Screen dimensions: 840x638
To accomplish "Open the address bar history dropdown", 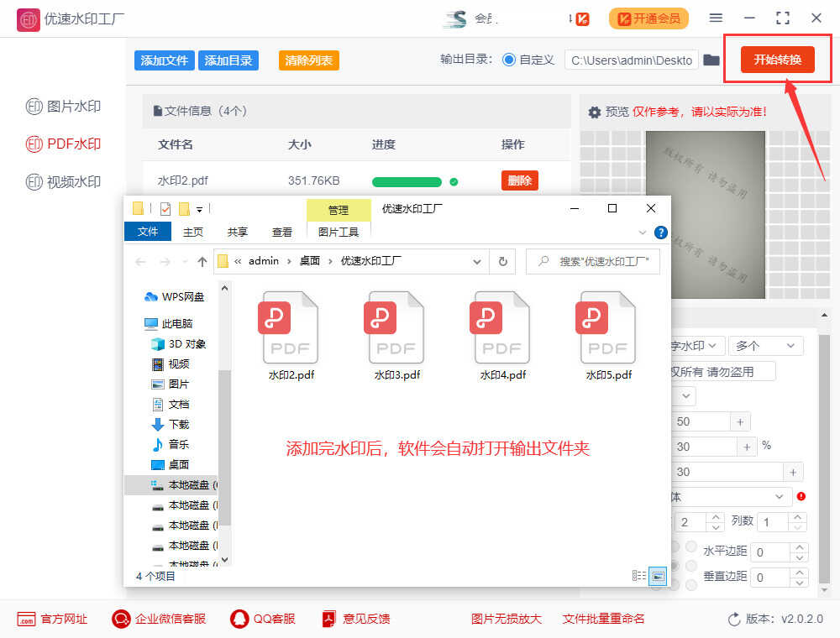I will (477, 262).
